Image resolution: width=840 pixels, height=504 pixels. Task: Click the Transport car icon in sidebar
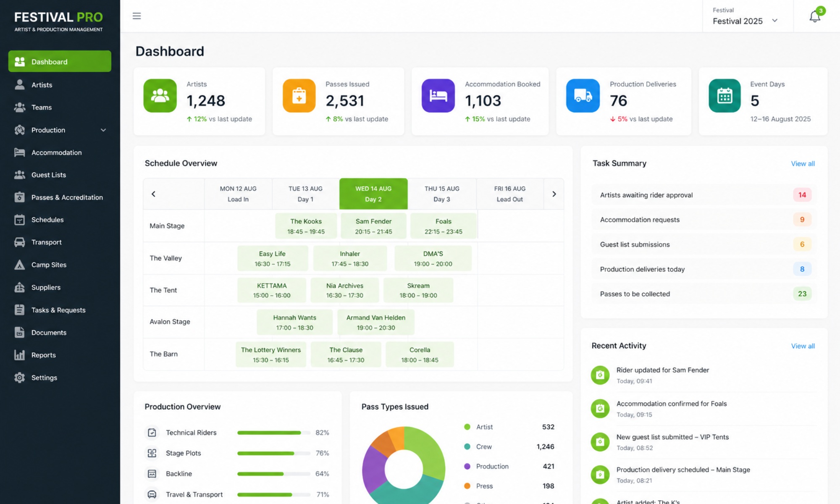(x=19, y=242)
